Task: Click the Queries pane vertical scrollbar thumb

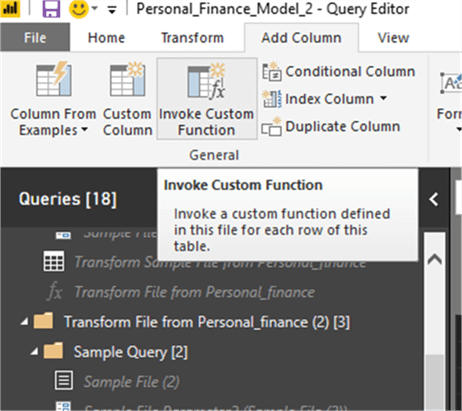Action: click(435, 383)
